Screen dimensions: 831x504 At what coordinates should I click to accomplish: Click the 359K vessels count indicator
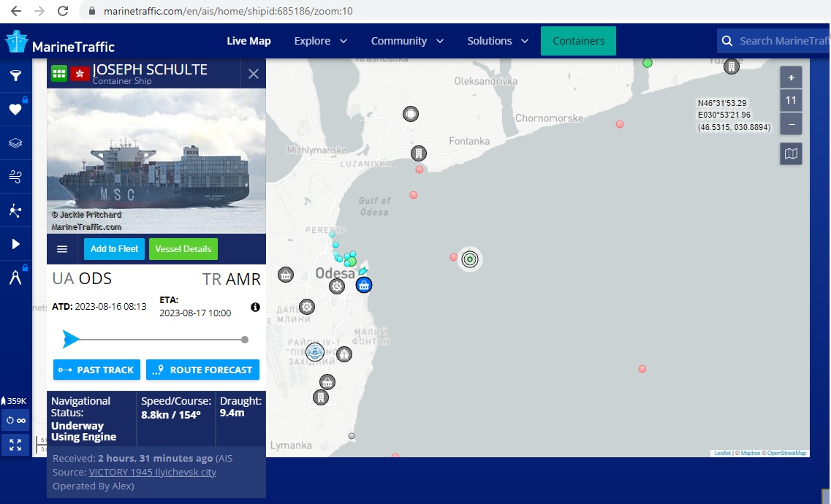pyautogui.click(x=14, y=401)
